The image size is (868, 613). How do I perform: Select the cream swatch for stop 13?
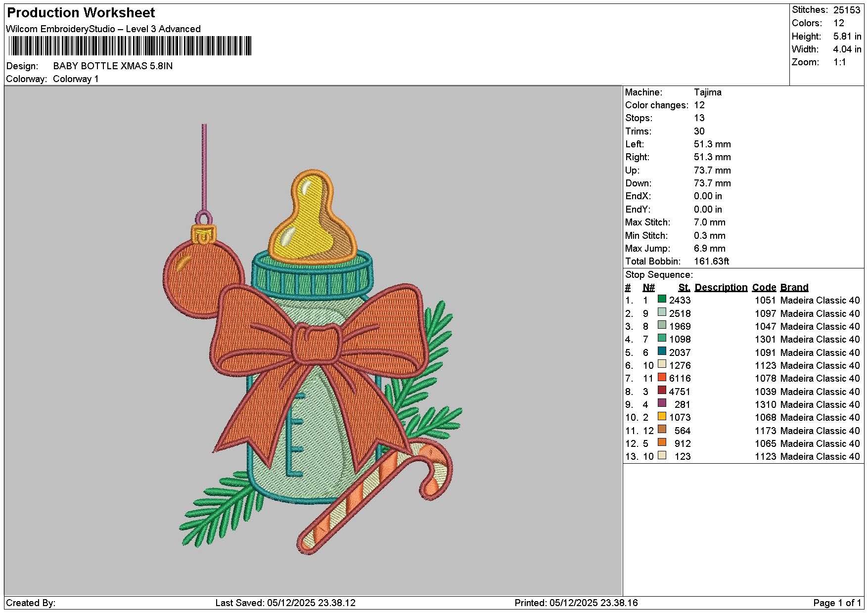pyautogui.click(x=662, y=455)
